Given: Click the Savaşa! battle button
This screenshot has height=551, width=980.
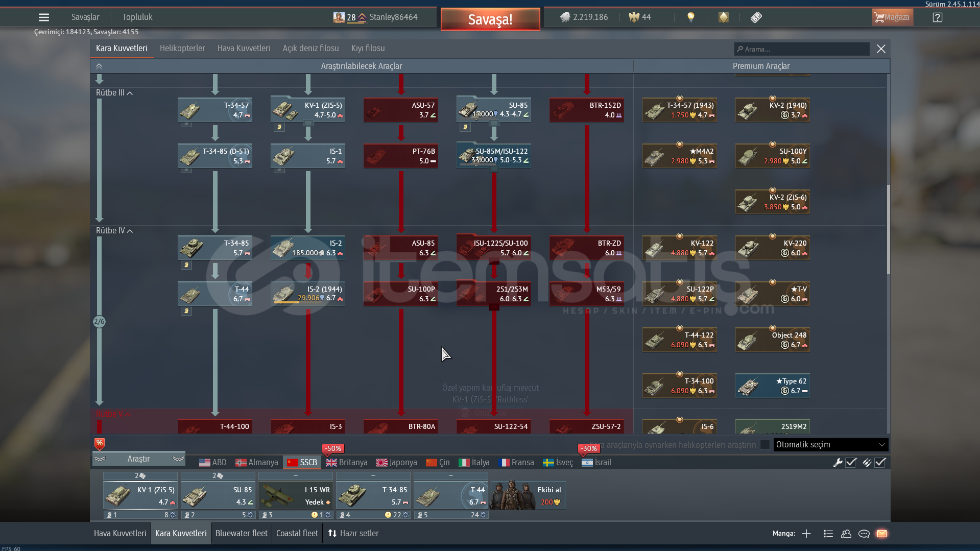Looking at the screenshot, I should point(490,19).
